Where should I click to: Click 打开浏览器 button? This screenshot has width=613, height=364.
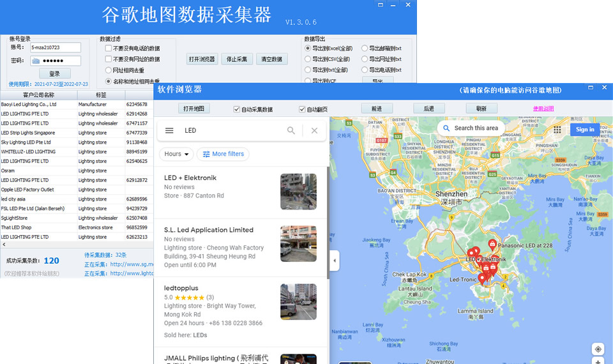point(202,59)
